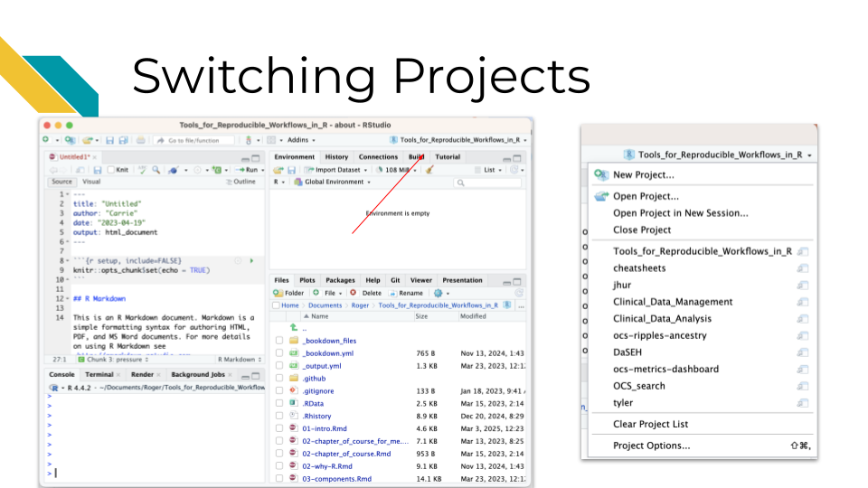The height and width of the screenshot is (488, 868).
Task: Switch to the History tab
Action: [x=336, y=157]
